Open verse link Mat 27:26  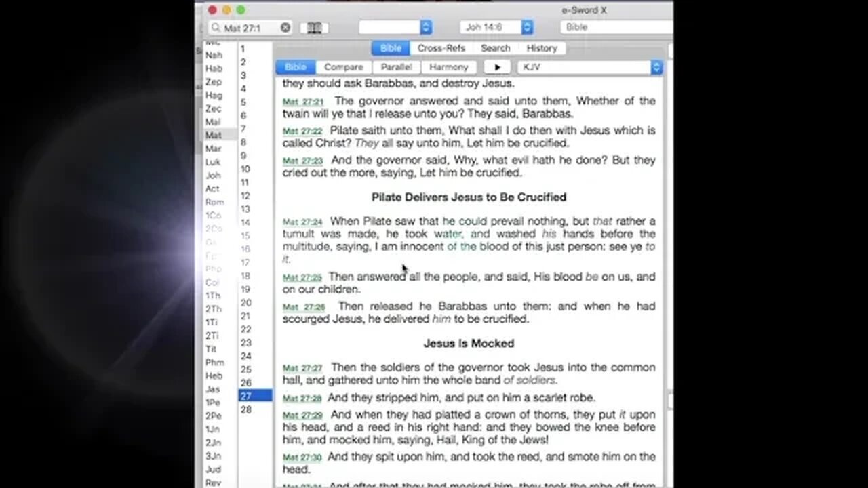(x=303, y=307)
